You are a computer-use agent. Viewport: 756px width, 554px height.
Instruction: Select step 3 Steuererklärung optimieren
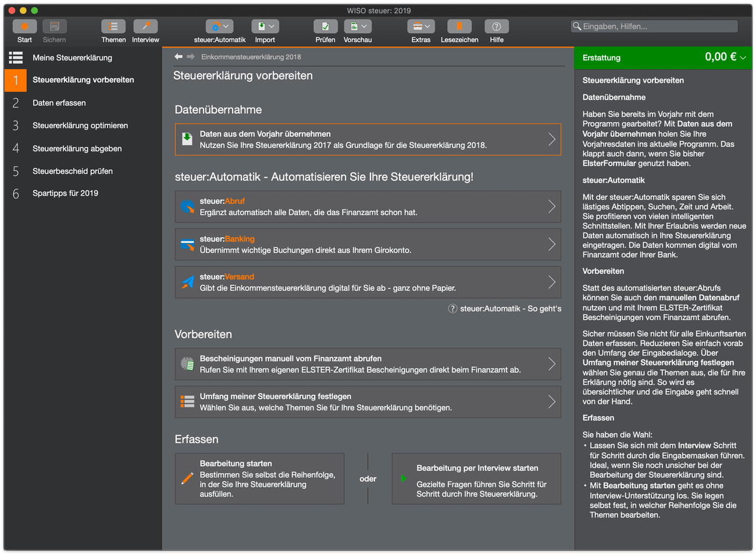[83, 126]
